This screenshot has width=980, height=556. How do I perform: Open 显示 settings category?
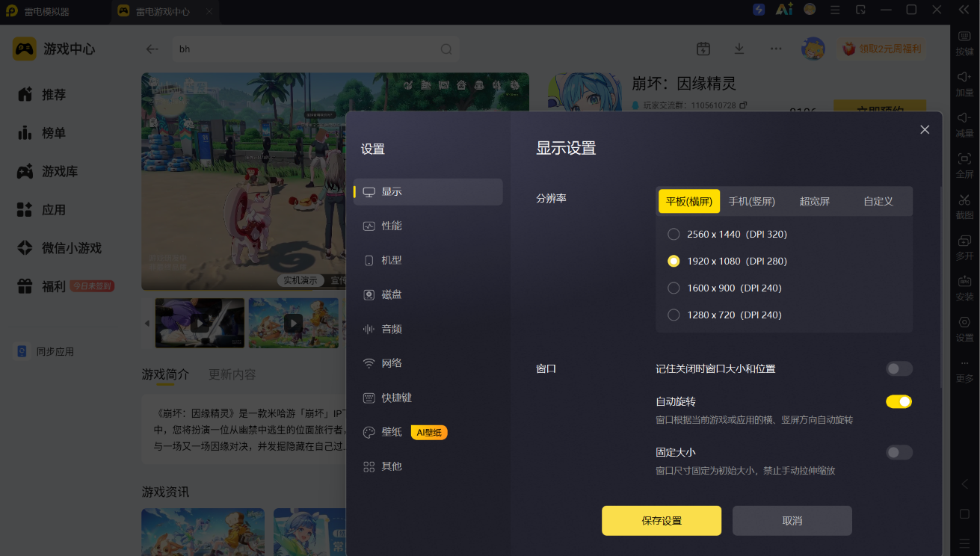[x=428, y=191]
